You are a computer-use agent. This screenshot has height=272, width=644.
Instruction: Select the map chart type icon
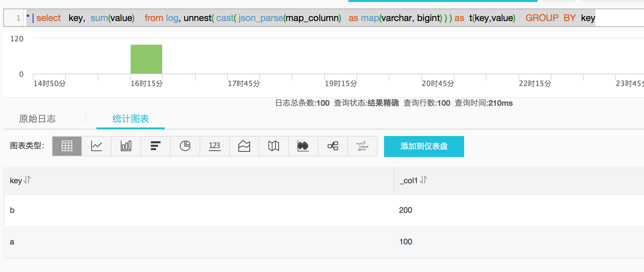tap(274, 146)
